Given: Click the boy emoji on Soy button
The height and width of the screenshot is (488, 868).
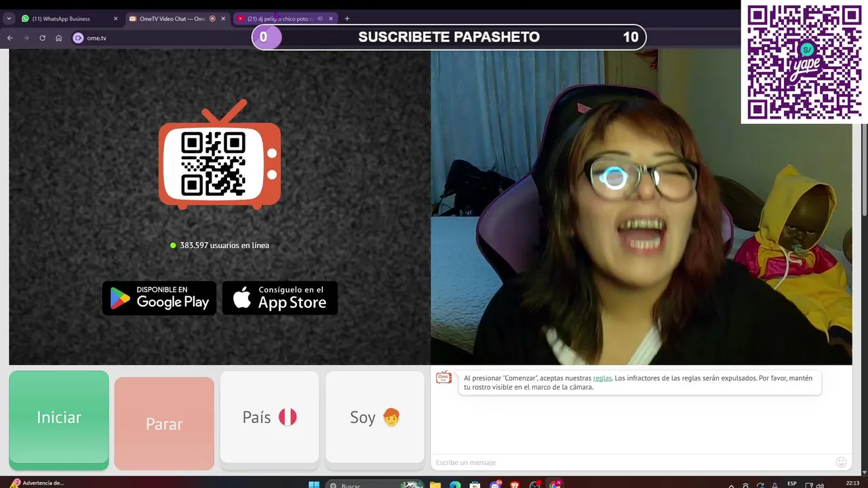Looking at the screenshot, I should pos(391,417).
